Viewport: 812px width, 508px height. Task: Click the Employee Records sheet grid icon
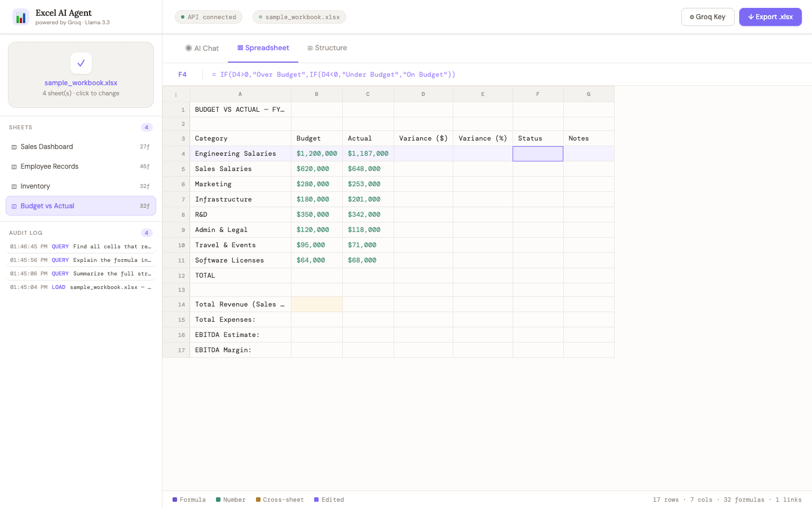(14, 167)
